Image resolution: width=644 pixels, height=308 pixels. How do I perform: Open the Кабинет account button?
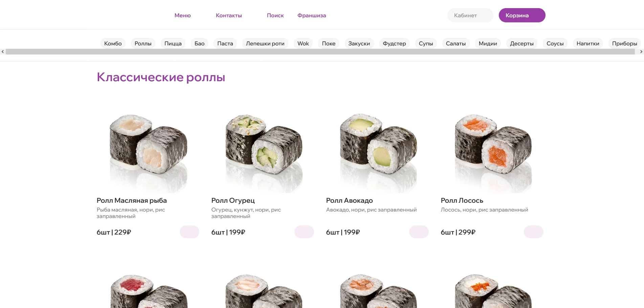[470, 15]
